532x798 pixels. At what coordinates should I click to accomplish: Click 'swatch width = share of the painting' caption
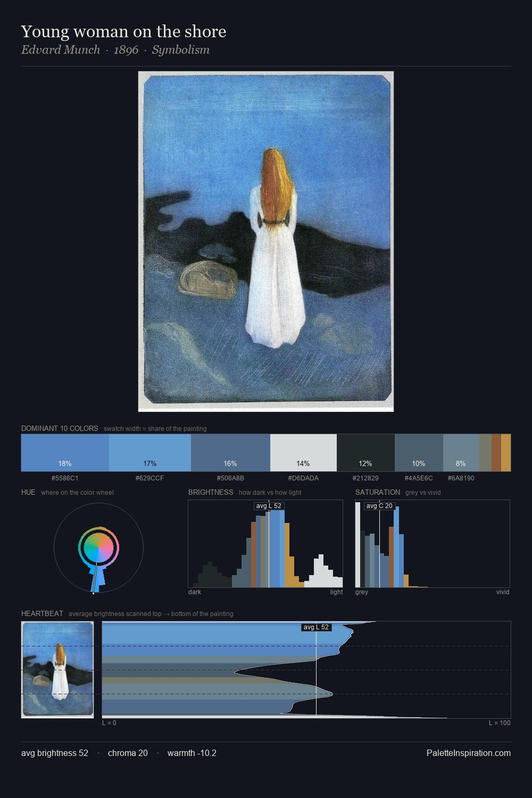click(155, 429)
